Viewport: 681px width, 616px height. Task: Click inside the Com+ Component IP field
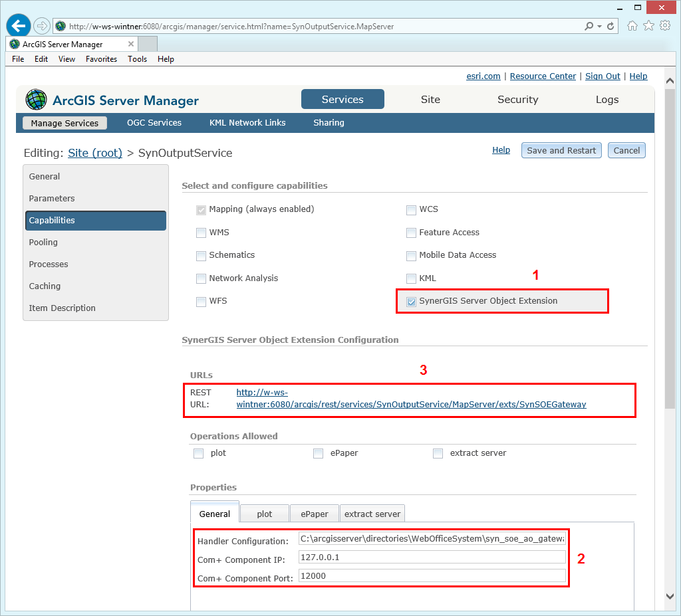coord(432,559)
